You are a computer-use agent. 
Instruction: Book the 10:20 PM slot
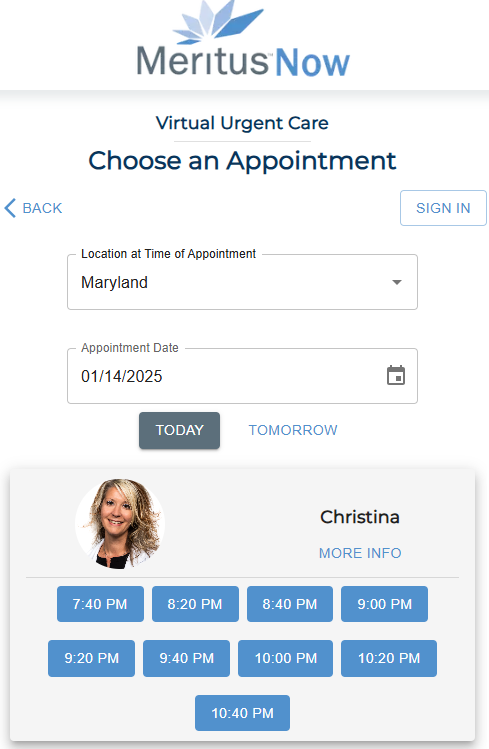[389, 659]
